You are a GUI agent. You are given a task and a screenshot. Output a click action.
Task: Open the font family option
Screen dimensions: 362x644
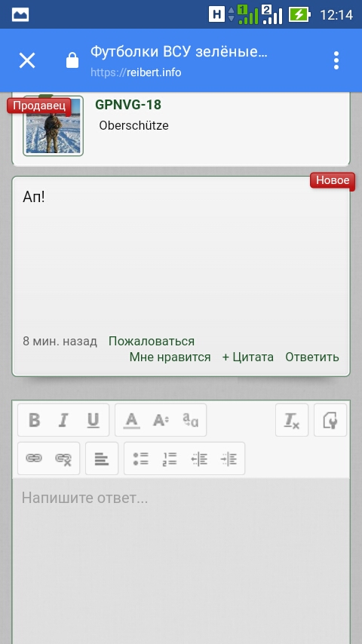pos(190,420)
